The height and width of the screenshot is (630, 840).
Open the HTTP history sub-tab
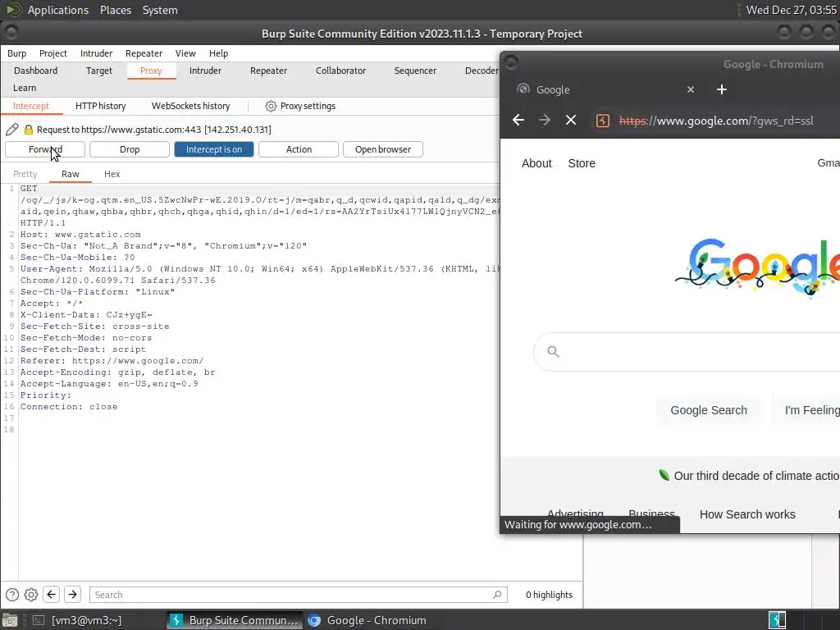(101, 106)
